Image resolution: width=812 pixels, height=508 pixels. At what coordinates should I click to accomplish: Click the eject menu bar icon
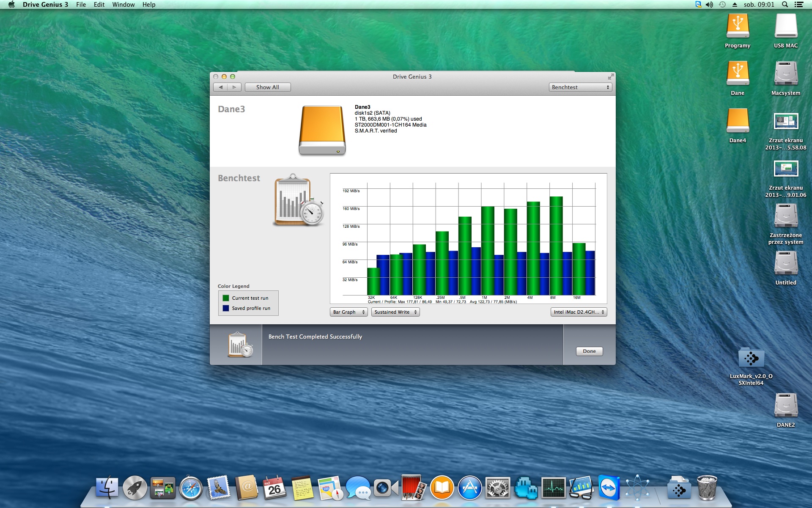[735, 5]
